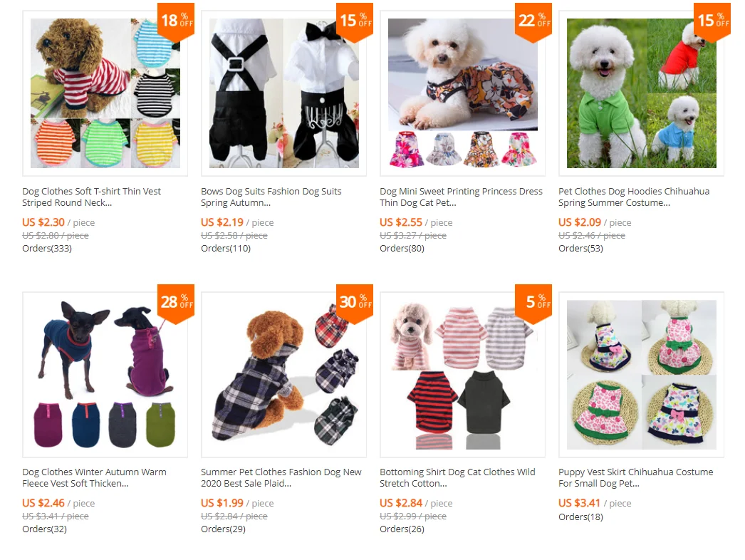This screenshot has height=560, width=745.
Task: Open the Bows Dog Suits product image
Action: click(283, 93)
